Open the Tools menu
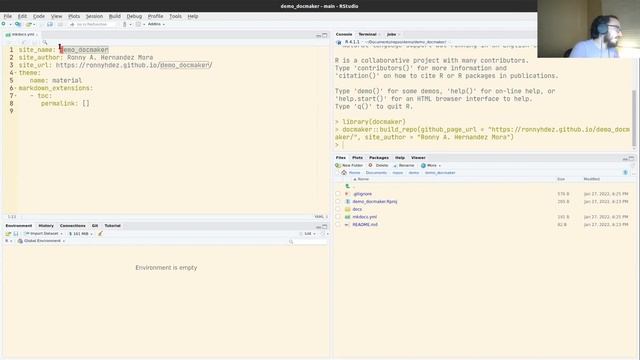 coord(175,16)
